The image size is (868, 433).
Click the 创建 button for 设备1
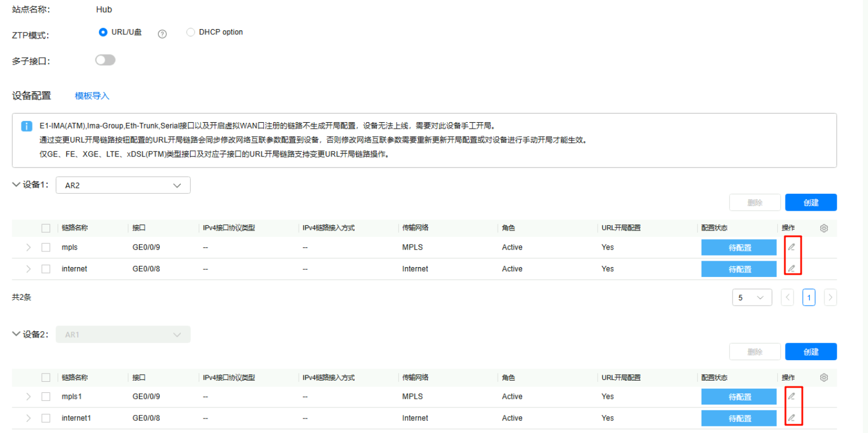(x=810, y=203)
